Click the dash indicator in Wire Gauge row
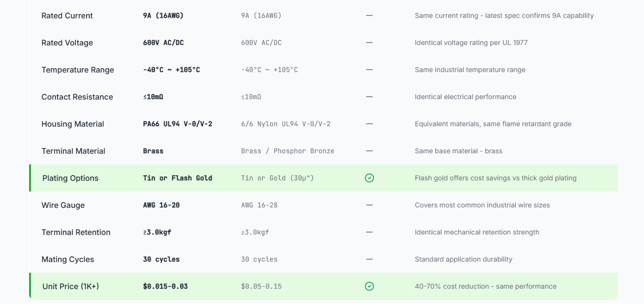Image resolution: width=644 pixels, height=308 pixels. point(369,205)
